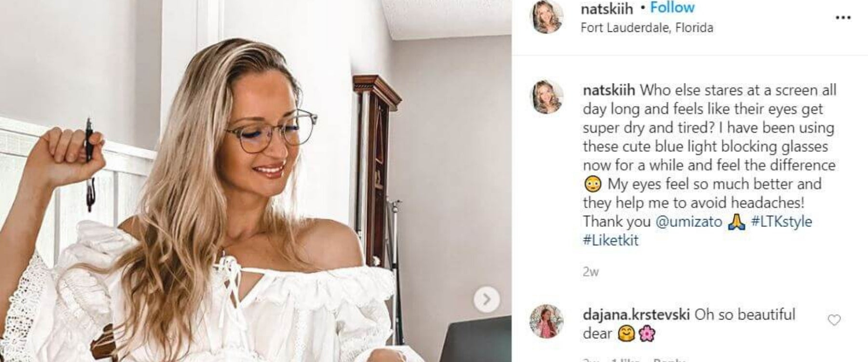Click the natskiih username in the header
868x362 pixels.
point(607,8)
